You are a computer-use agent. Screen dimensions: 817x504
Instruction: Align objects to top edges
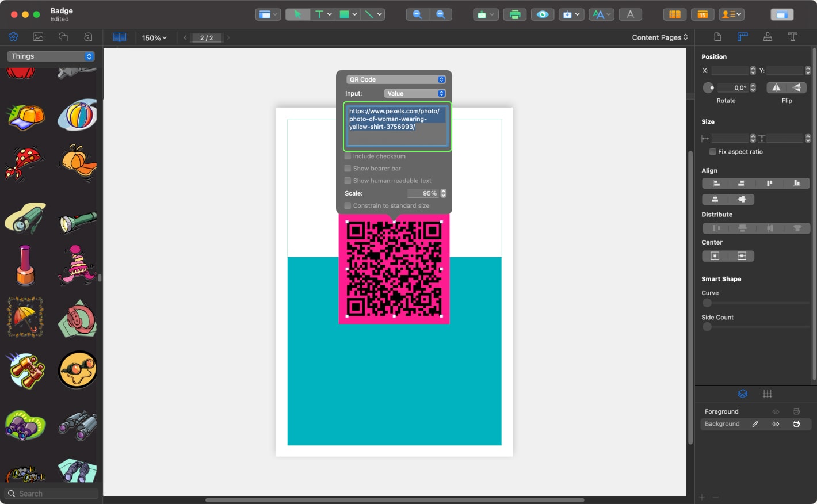pos(769,183)
